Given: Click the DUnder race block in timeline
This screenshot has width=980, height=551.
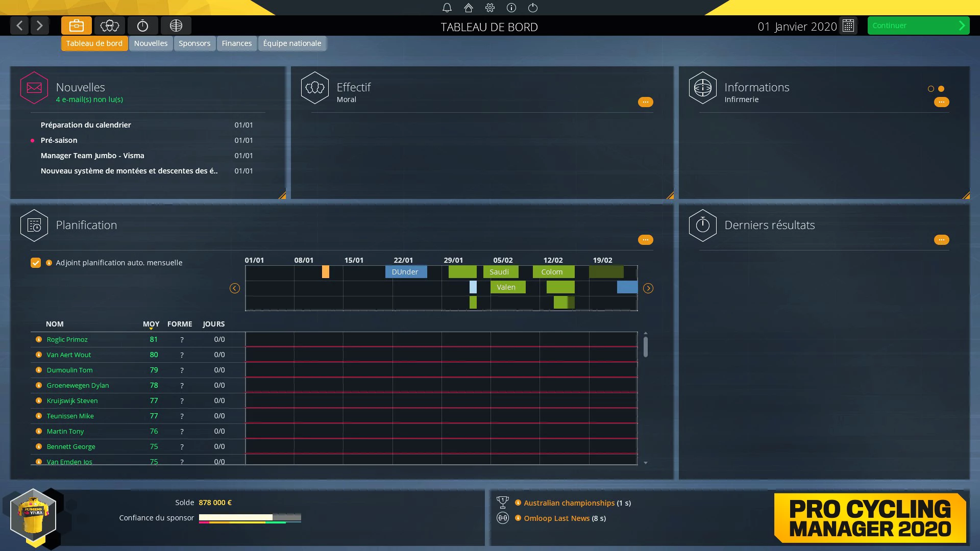Looking at the screenshot, I should 406,272.
